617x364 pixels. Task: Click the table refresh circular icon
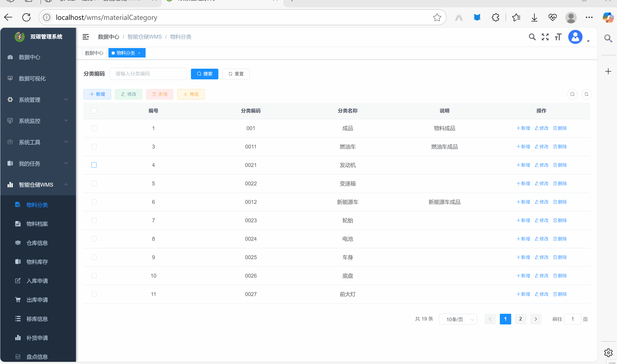point(586,94)
